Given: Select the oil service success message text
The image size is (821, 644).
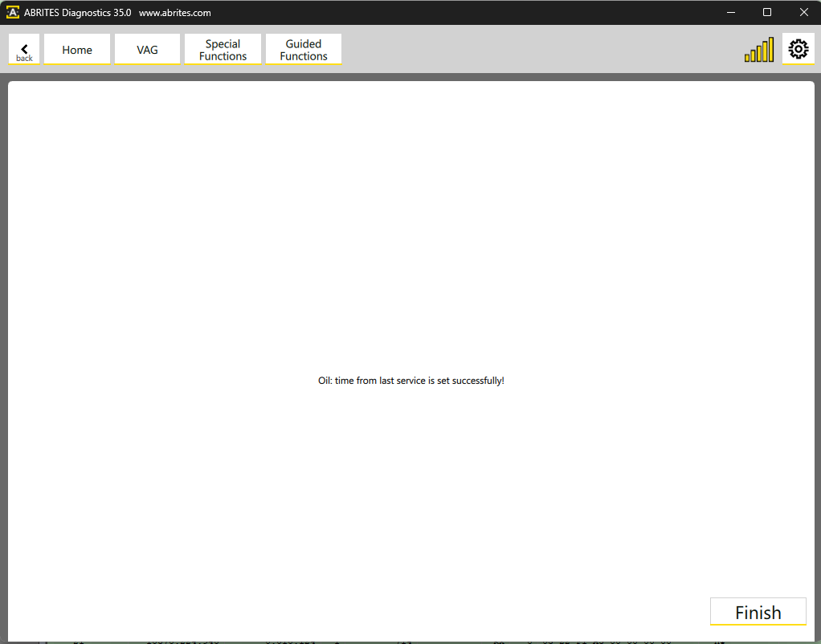Looking at the screenshot, I should [411, 381].
